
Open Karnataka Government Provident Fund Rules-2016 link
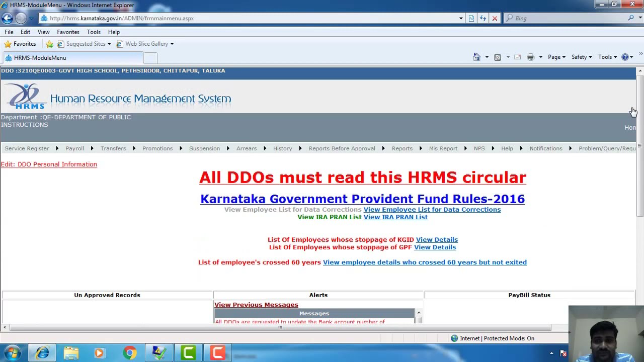pos(362,199)
